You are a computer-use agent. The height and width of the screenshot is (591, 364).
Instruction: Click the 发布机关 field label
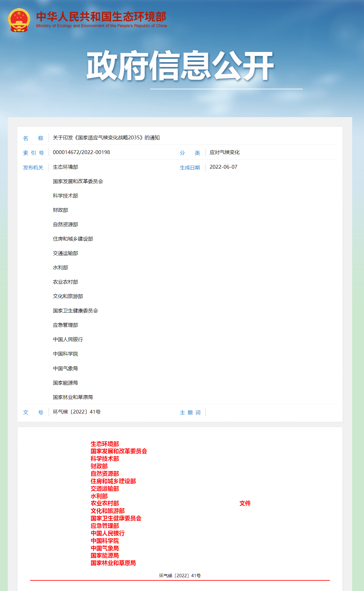click(x=33, y=168)
